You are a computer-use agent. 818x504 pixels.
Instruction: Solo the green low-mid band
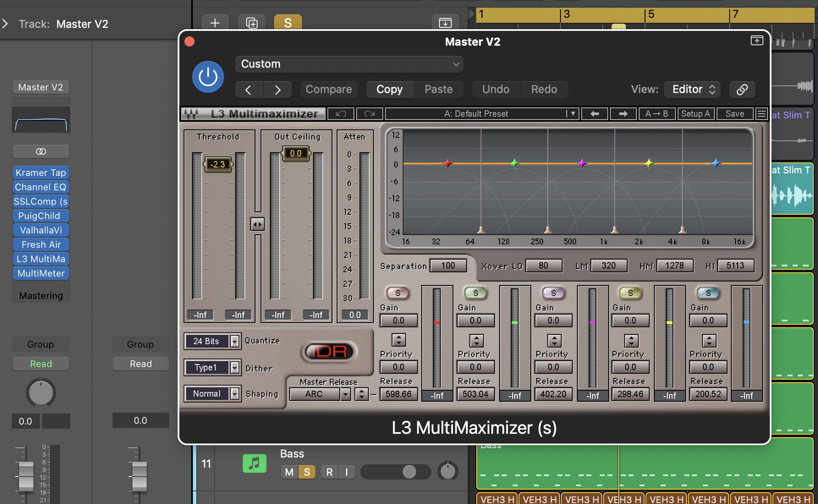[476, 293]
